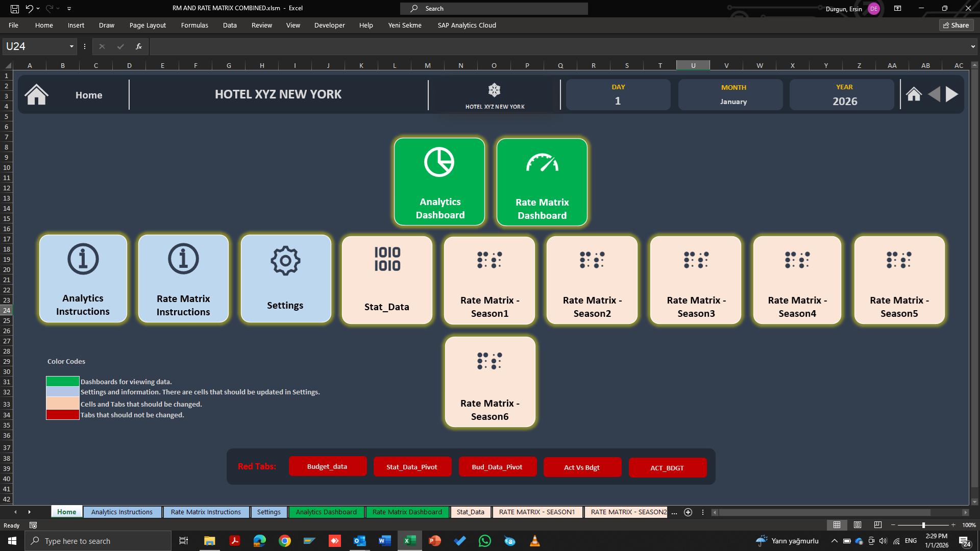The width and height of the screenshot is (980, 551).
Task: Click the Insert Function fx button
Action: (138, 46)
